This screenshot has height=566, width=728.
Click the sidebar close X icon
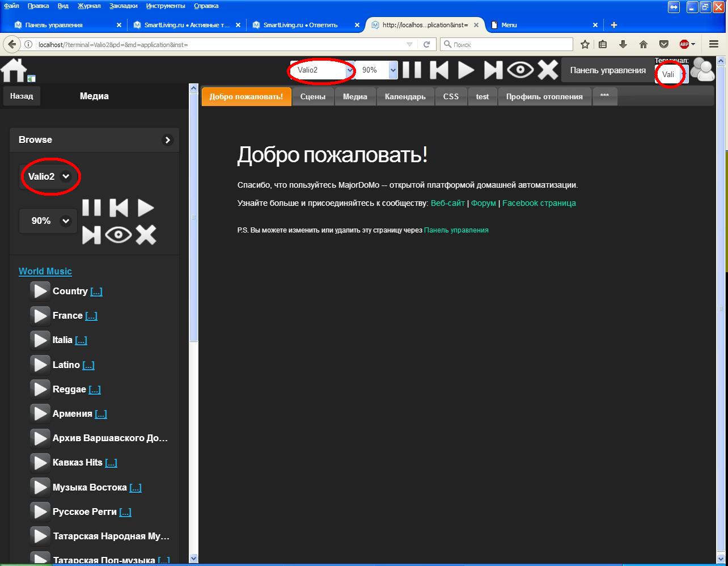coord(146,235)
